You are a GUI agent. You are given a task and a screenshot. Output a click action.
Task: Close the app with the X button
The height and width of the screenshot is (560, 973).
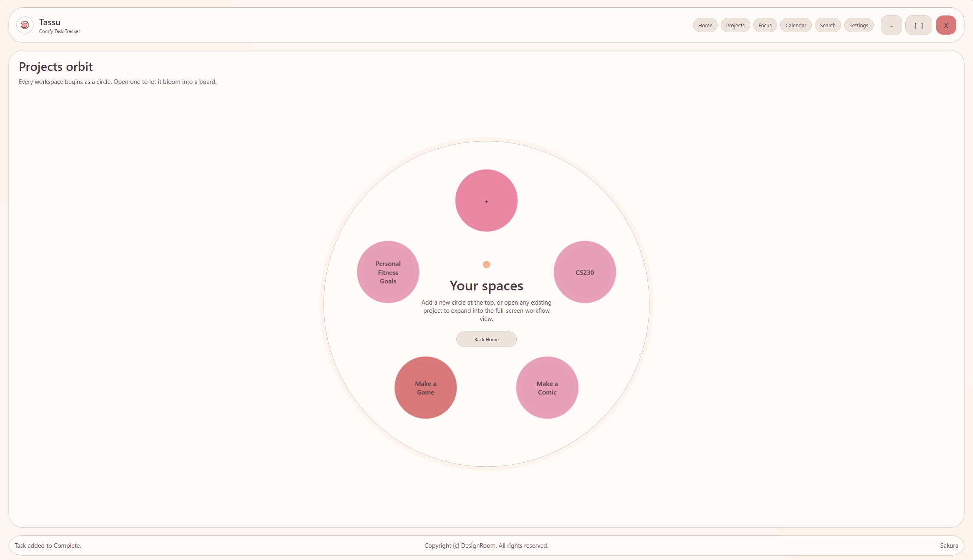click(x=946, y=25)
